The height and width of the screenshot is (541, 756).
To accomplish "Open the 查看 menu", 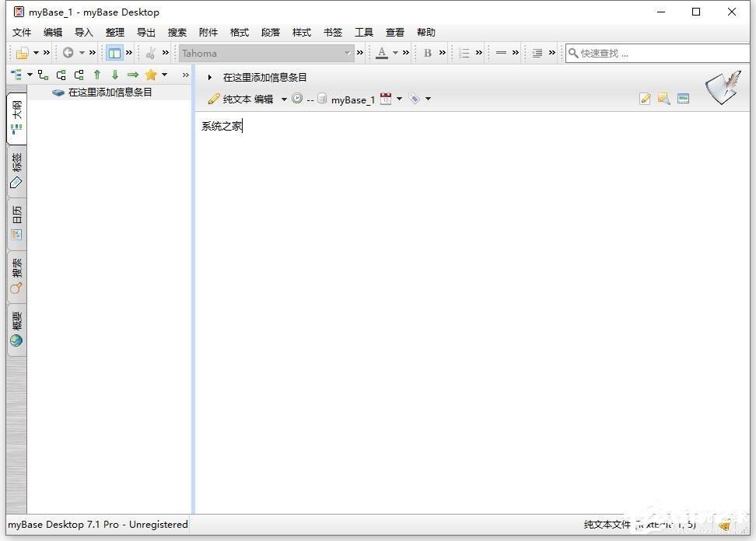I will point(395,33).
